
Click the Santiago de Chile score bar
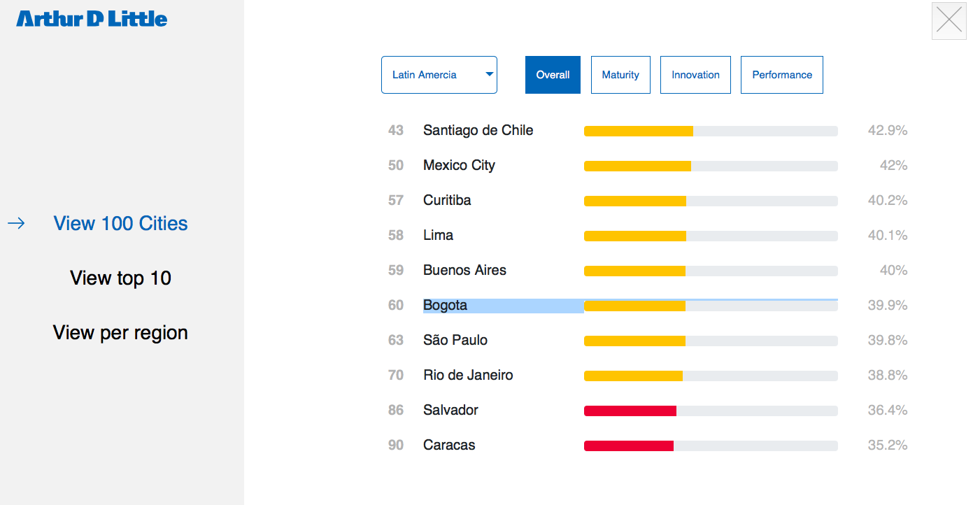pos(711,131)
